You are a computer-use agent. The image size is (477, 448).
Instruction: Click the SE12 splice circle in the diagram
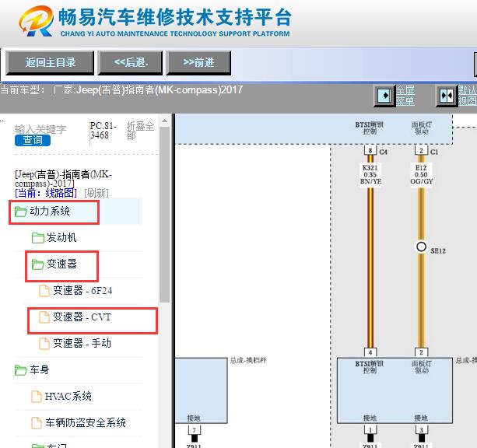[421, 247]
